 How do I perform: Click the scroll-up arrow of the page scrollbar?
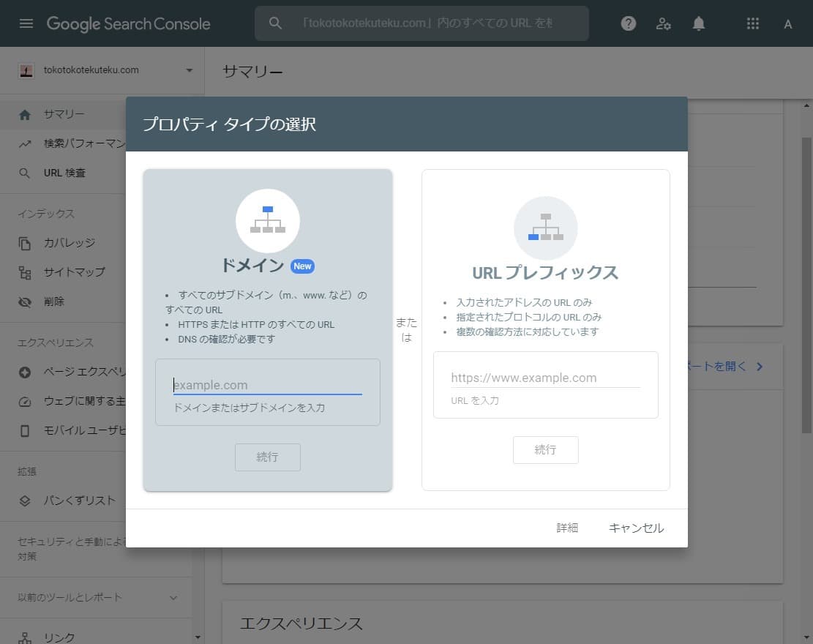[806, 105]
